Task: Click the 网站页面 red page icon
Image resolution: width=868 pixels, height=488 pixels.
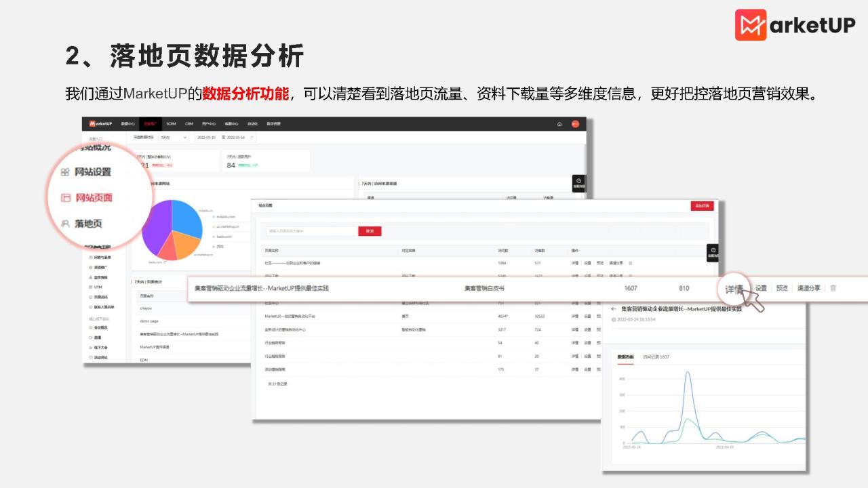Action: [66, 198]
